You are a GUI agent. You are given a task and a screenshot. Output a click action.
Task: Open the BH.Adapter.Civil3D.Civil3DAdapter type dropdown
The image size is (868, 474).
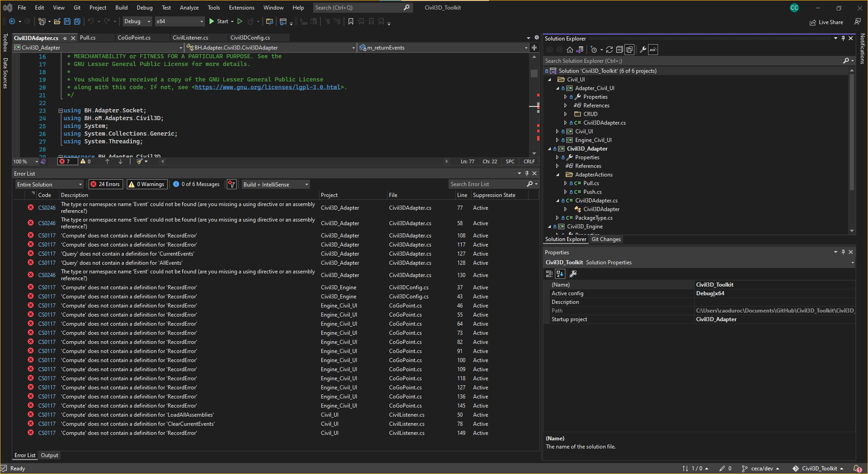pyautogui.click(x=271, y=48)
